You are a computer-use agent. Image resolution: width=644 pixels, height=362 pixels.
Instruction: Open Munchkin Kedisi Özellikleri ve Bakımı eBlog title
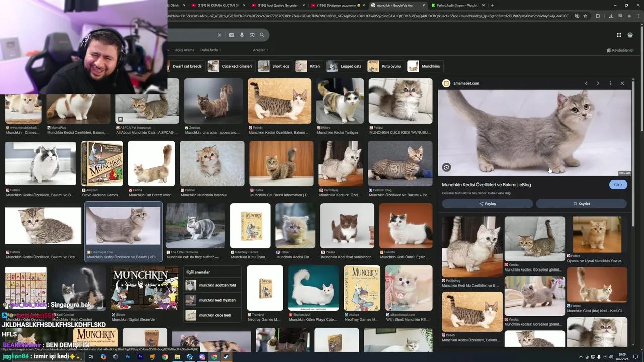click(487, 185)
